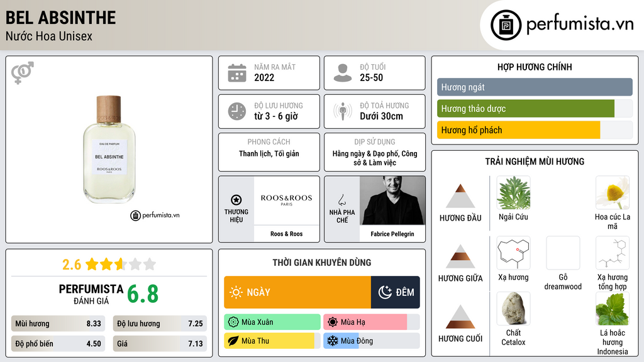The height and width of the screenshot is (362, 644).
Task: Click the nose icon above Nhà pha chế
Action: [x=341, y=200]
